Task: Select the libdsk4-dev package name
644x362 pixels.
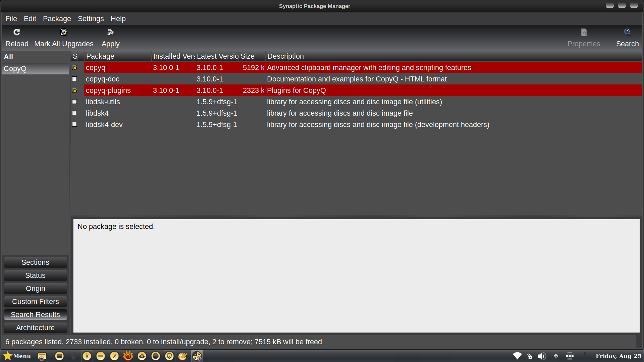Action: [104, 125]
